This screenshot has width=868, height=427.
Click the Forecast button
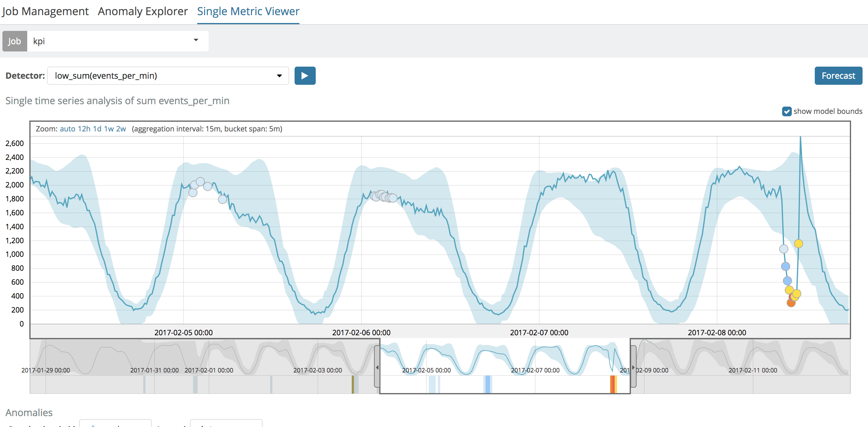[x=838, y=75]
